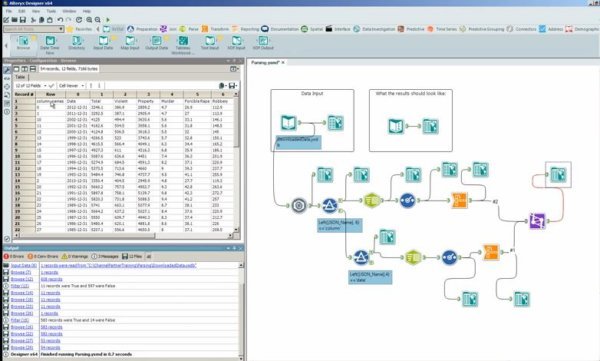Click the undo icon in the toolbar
This screenshot has height=361, width=600.
[x=60, y=20]
